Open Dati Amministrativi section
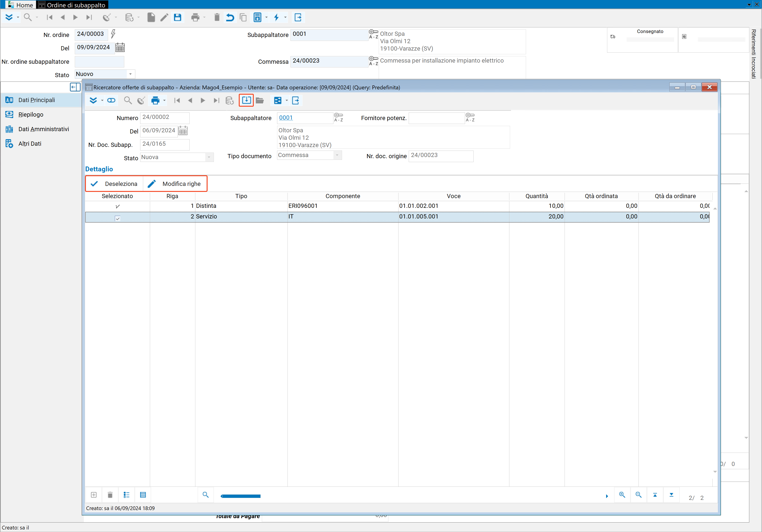This screenshot has height=532, width=762. click(x=41, y=129)
